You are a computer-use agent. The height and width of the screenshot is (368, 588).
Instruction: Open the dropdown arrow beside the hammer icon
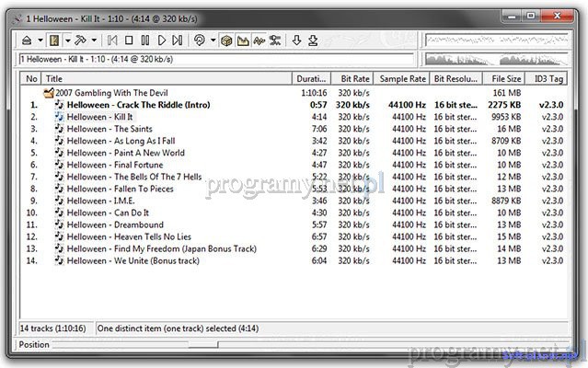(94, 40)
